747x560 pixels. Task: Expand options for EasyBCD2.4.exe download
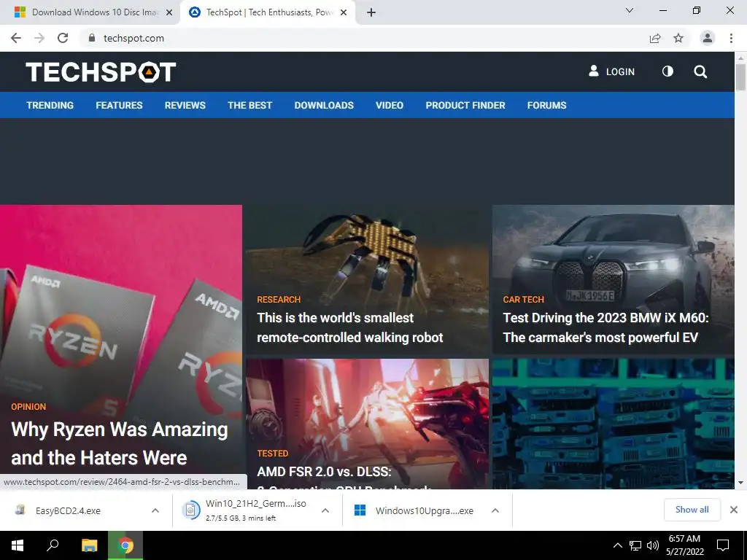[155, 510]
